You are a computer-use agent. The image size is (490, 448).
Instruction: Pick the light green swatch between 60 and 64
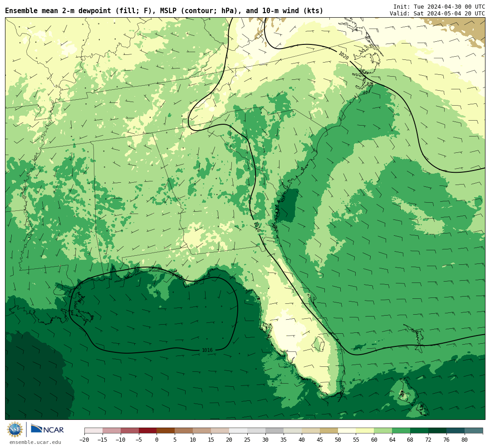pyautogui.click(x=383, y=431)
